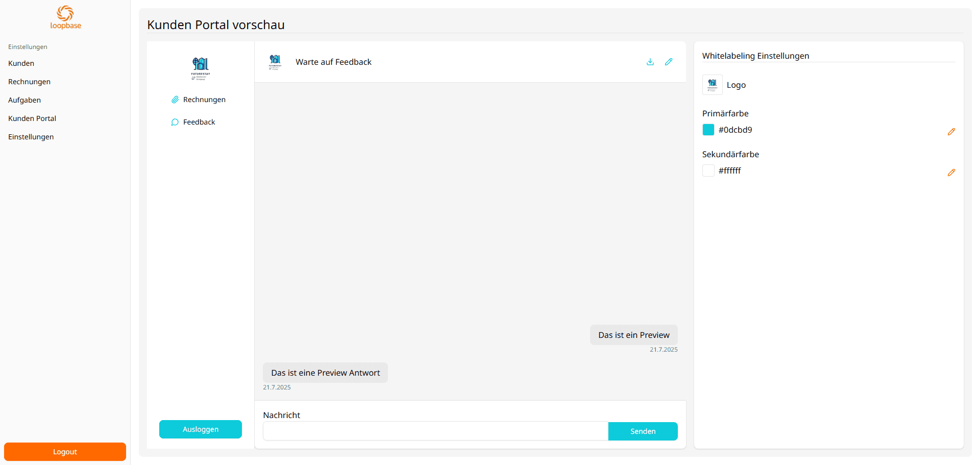Click the Ausloggen button in the portal preview
The image size is (980, 465).
coord(201,429)
